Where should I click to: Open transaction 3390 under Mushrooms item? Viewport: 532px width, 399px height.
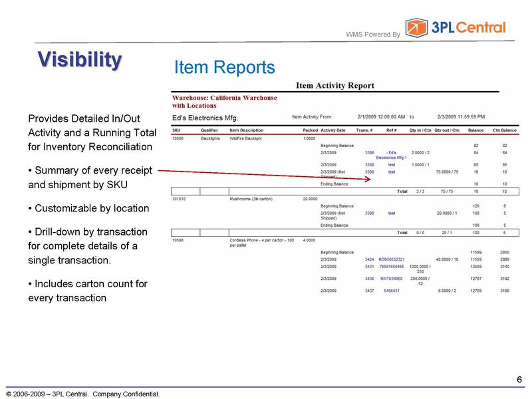369,213
